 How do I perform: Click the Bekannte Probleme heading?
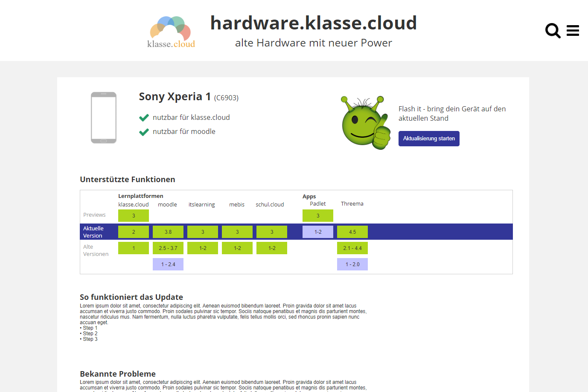[x=118, y=374]
